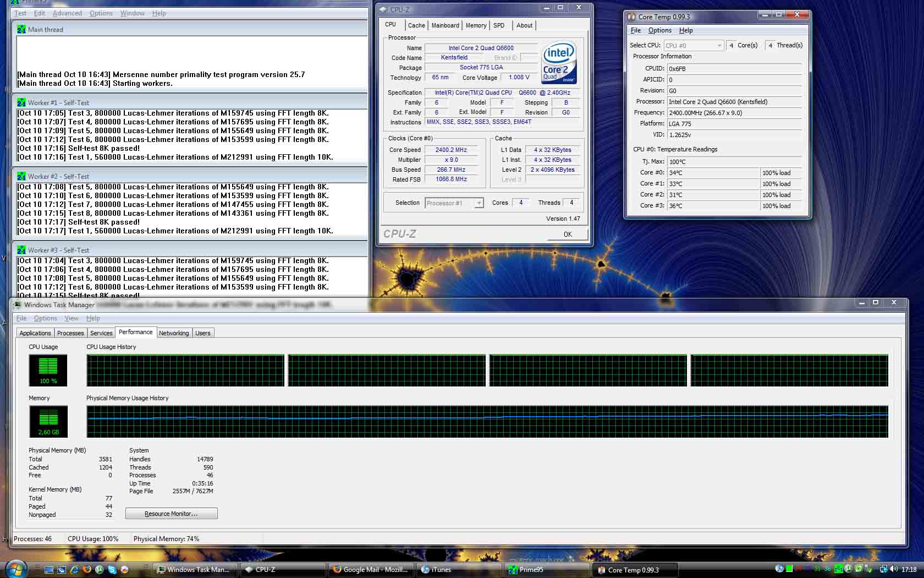Open Resource Monitor from Task Manager
The width and height of the screenshot is (924, 578).
click(x=171, y=514)
